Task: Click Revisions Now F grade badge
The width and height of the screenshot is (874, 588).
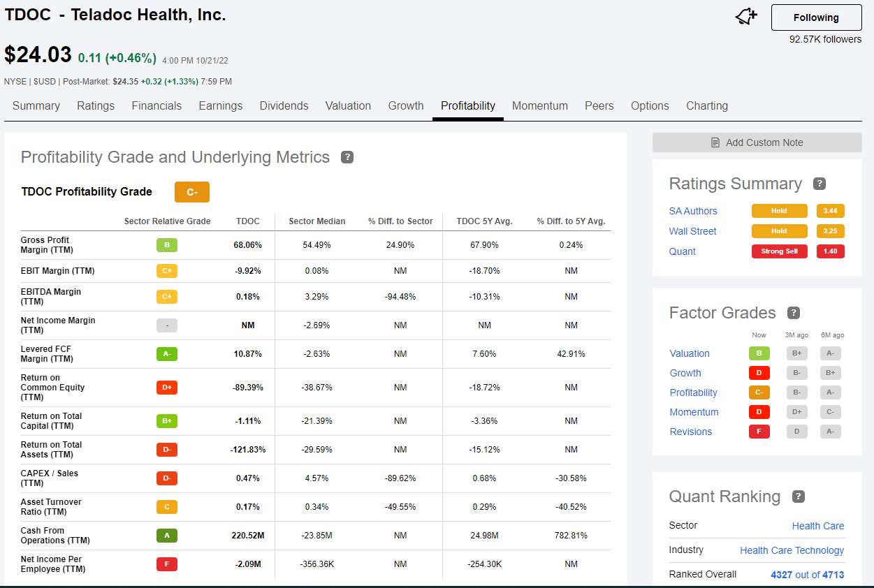Action: tap(759, 432)
